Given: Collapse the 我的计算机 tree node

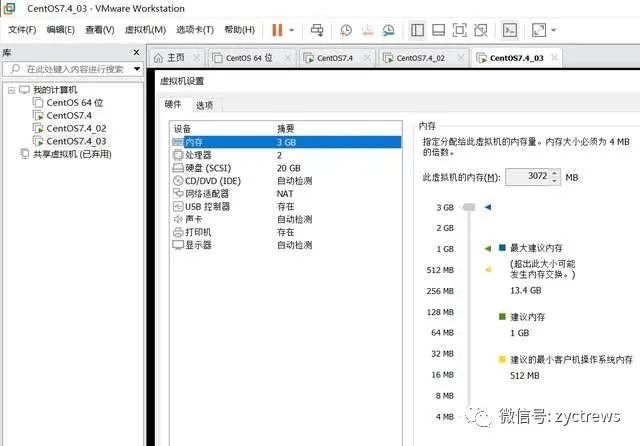Looking at the screenshot, I should click(11, 90).
